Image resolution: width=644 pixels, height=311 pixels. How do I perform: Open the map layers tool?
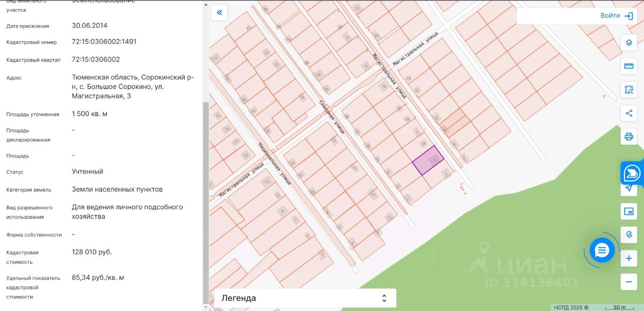tap(628, 42)
